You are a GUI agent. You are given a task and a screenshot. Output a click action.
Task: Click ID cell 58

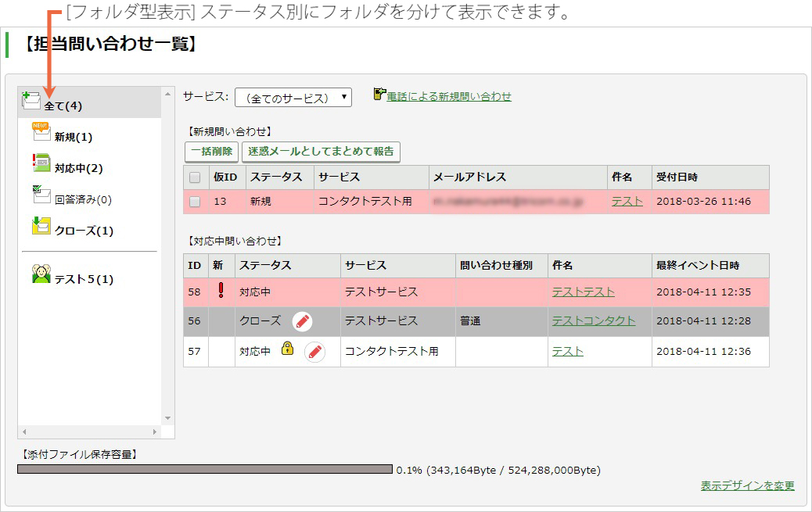196,292
